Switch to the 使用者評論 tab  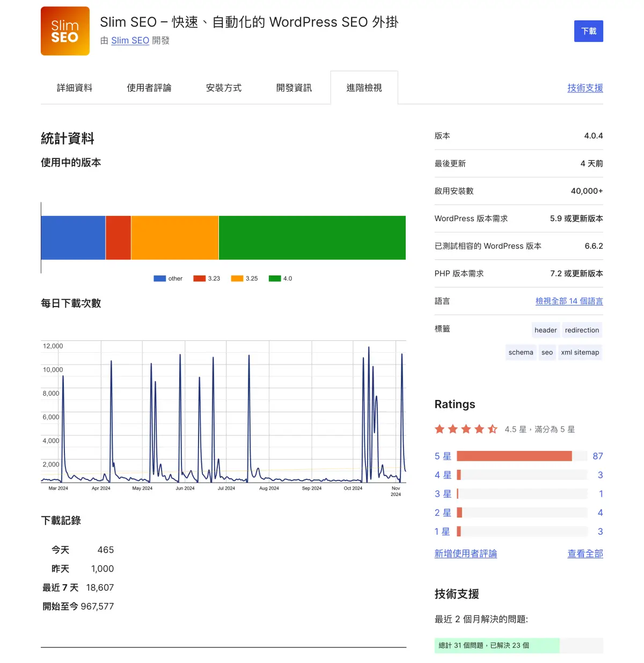pos(149,88)
